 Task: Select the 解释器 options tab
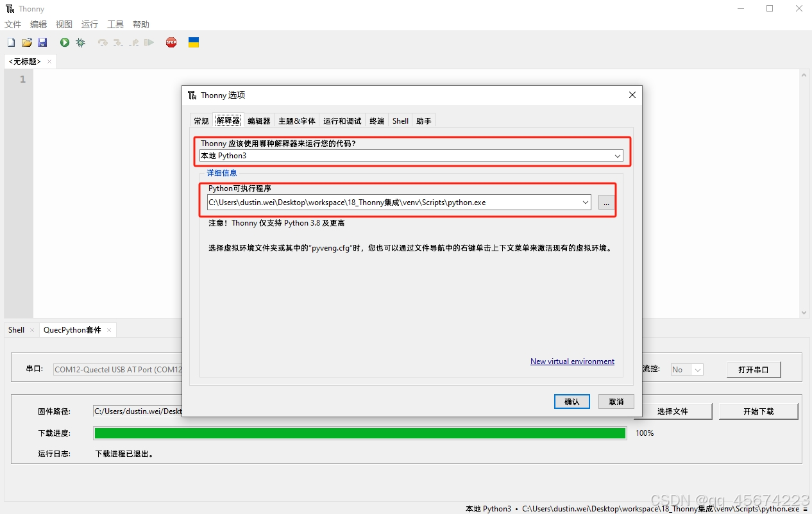click(228, 120)
